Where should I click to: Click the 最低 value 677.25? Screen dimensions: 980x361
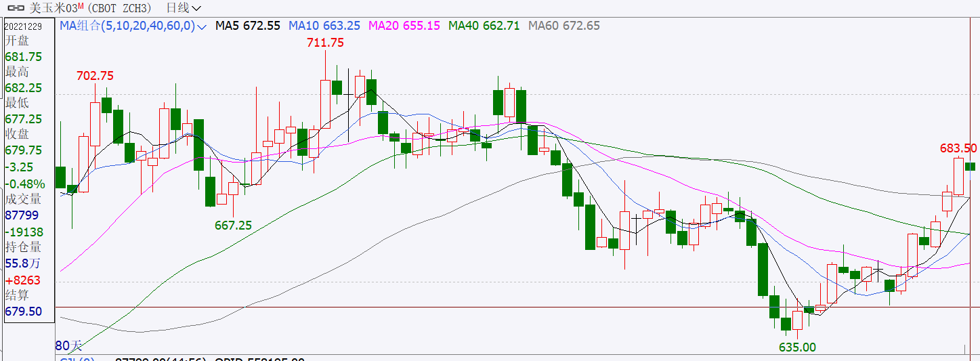click(x=24, y=119)
